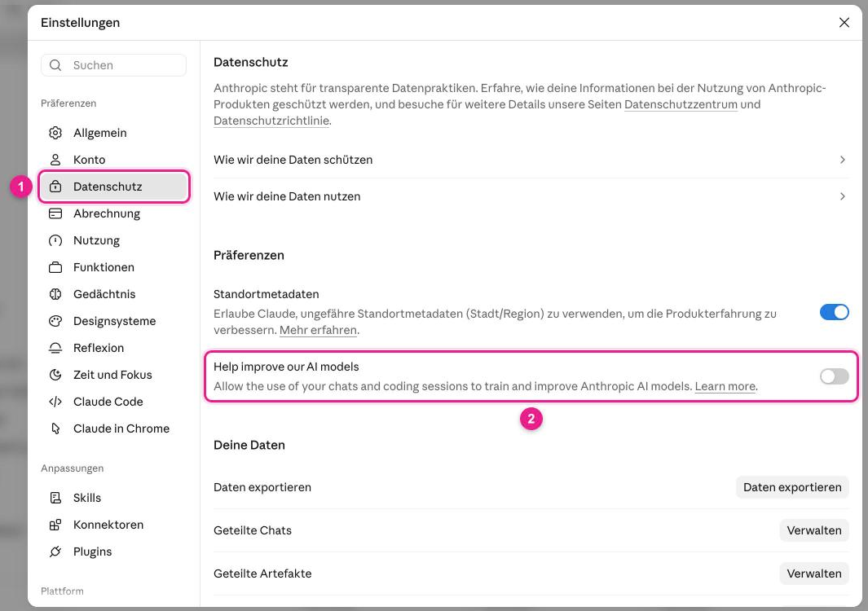868x611 pixels.
Task: Switch to Funktionen settings
Action: tap(114, 267)
